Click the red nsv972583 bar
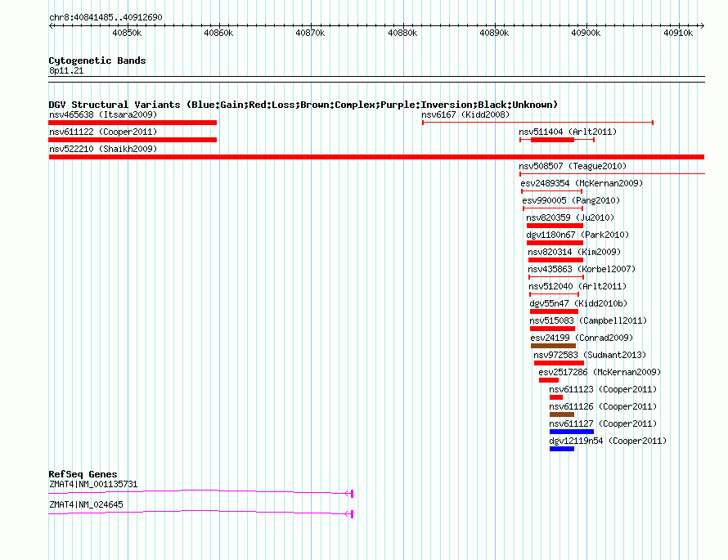This screenshot has width=728, height=560. coord(559,363)
